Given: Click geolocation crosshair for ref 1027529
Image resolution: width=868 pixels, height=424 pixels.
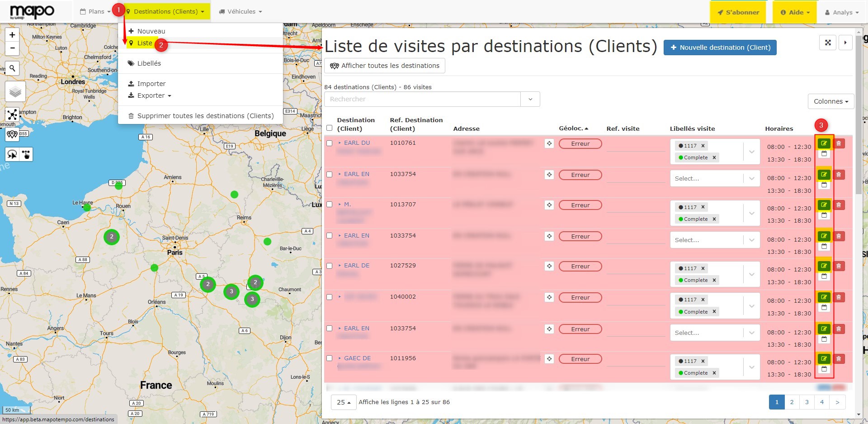Looking at the screenshot, I should (549, 266).
